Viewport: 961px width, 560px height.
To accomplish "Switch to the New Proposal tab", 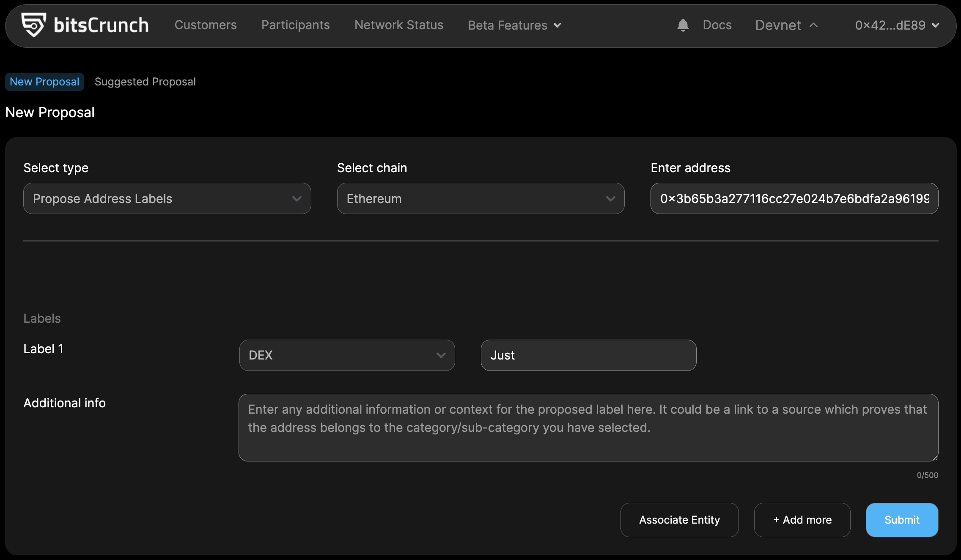I will point(44,82).
